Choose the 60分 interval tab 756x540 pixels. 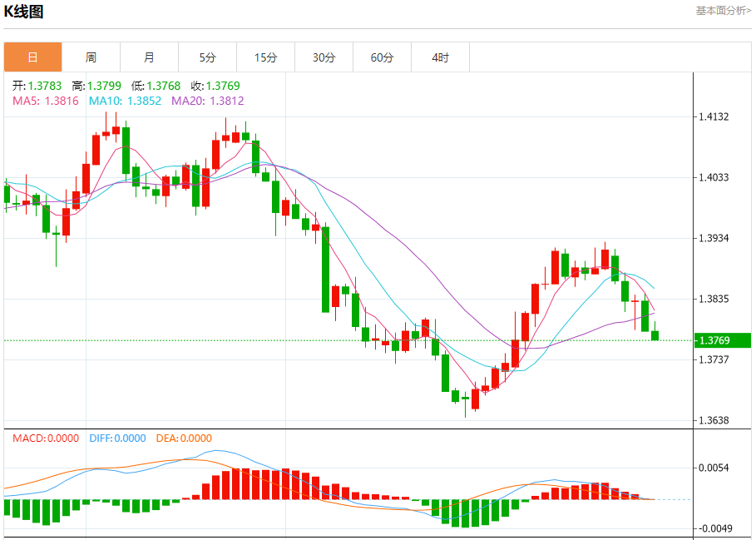pyautogui.click(x=382, y=57)
